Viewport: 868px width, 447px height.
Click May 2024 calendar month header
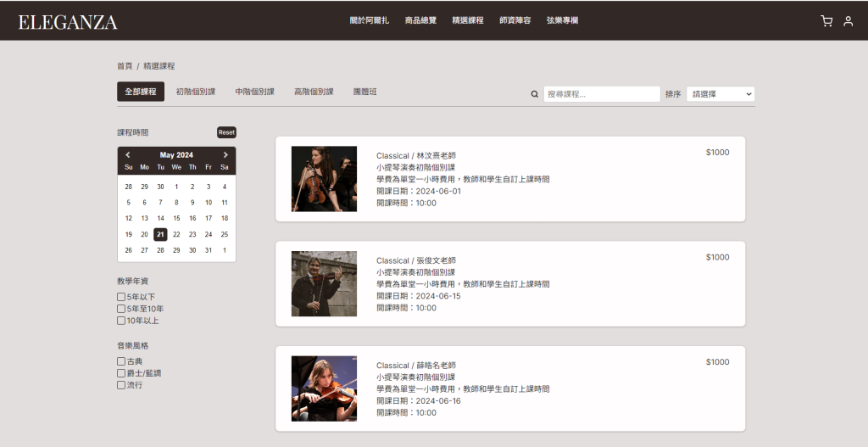click(176, 155)
